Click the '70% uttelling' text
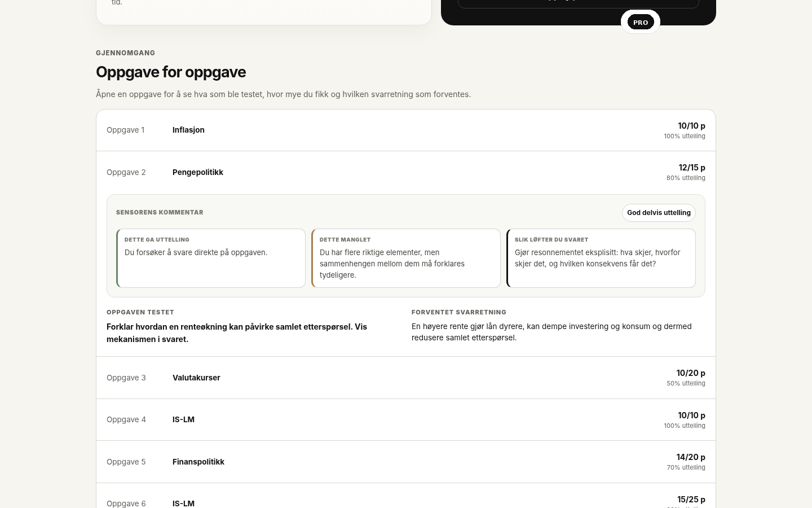This screenshot has width=812, height=508. 686,467
